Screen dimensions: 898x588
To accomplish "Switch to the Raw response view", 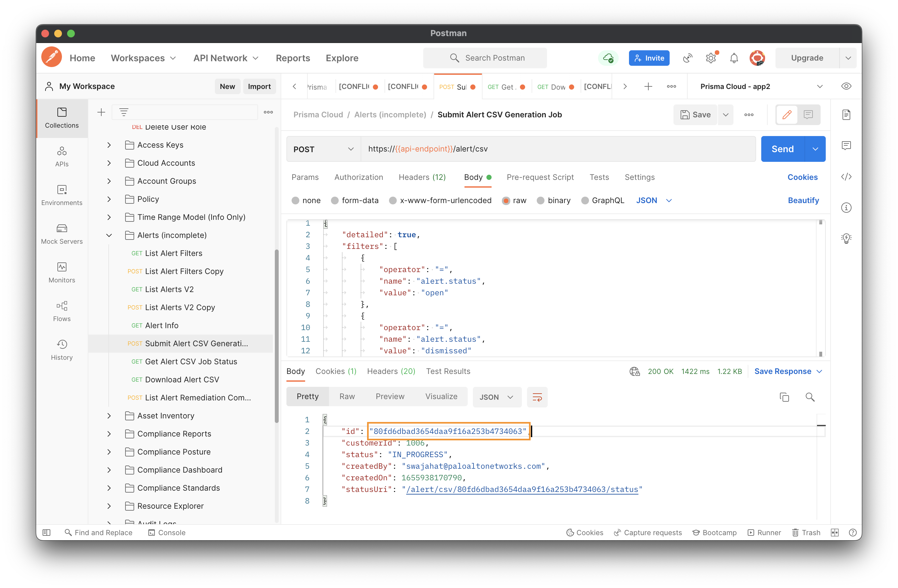I will coord(347,397).
